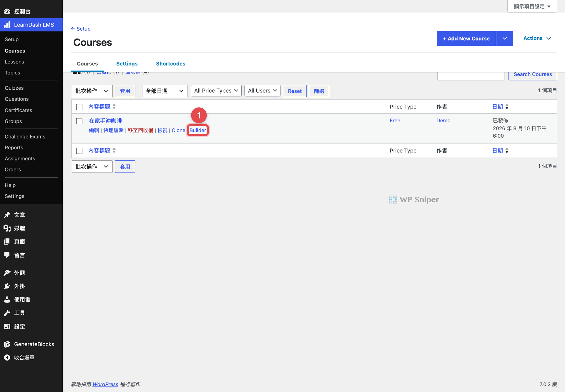The width and height of the screenshot is (565, 392).
Task: Open the All Price Types dropdown
Action: click(216, 91)
